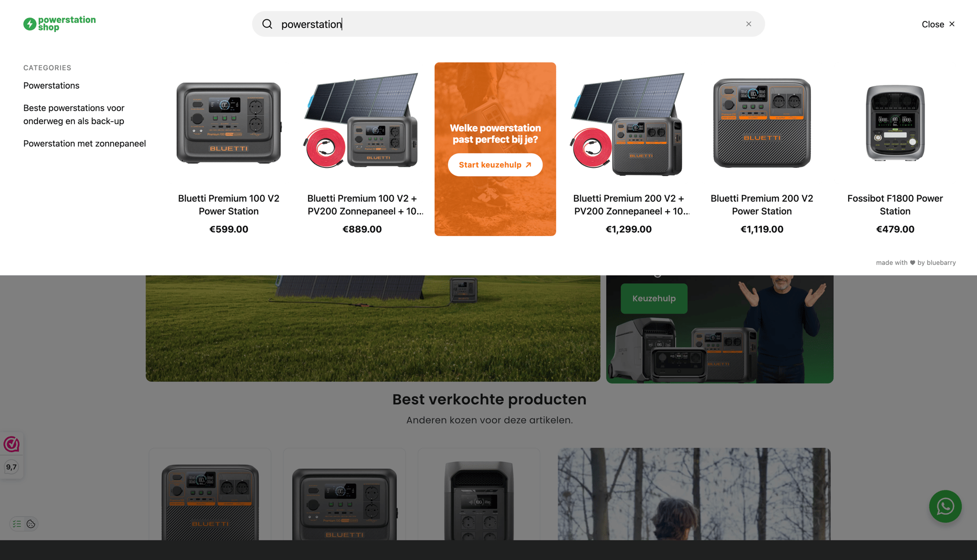Click the forest lifestyle photo
Image resolution: width=977 pixels, height=560 pixels.
(x=694, y=494)
